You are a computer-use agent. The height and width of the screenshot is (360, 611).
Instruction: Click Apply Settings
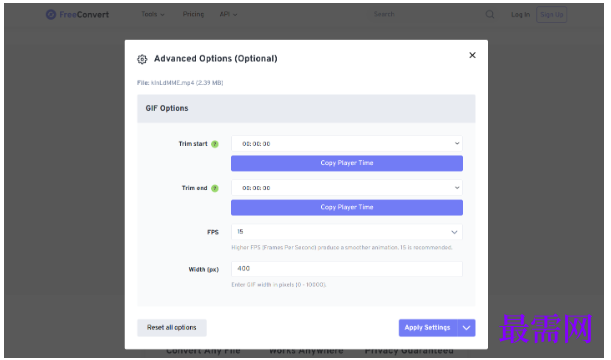(427, 328)
